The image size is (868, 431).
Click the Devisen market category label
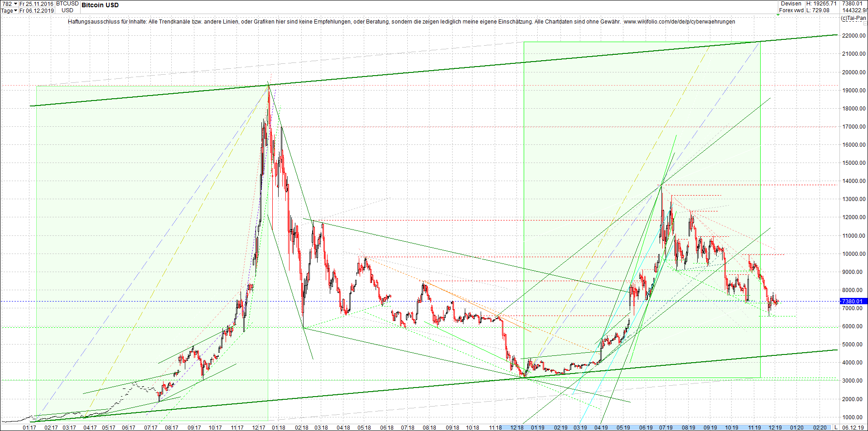[791, 4]
